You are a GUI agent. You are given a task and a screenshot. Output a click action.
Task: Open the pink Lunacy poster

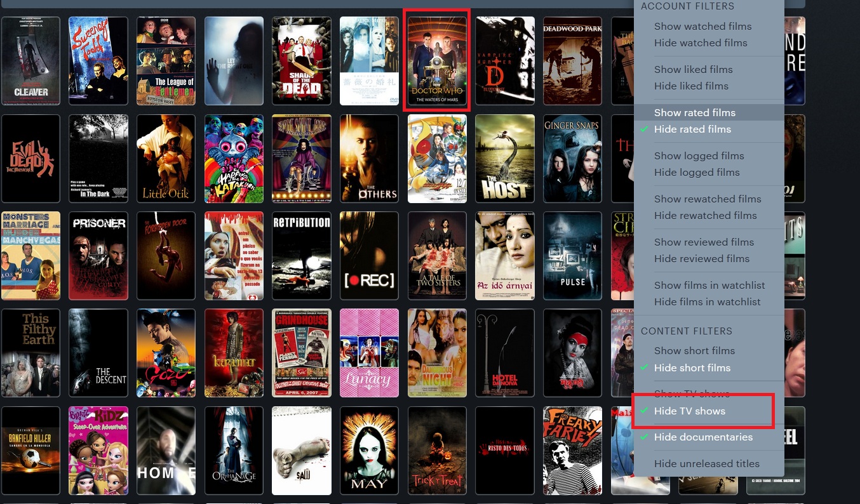click(x=369, y=354)
